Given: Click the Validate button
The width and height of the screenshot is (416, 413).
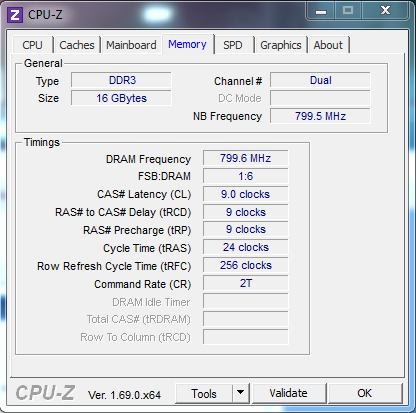Looking at the screenshot, I should (x=289, y=393).
